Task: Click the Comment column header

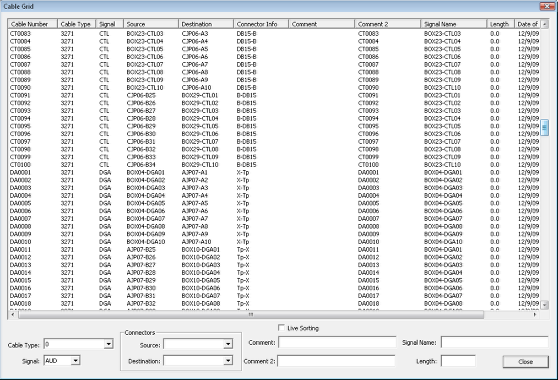Action: (x=321, y=24)
